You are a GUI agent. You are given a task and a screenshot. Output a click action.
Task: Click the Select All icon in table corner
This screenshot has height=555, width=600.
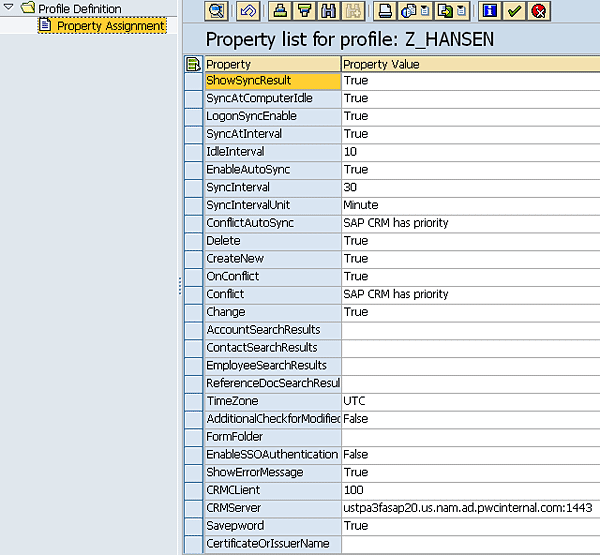[x=193, y=64]
